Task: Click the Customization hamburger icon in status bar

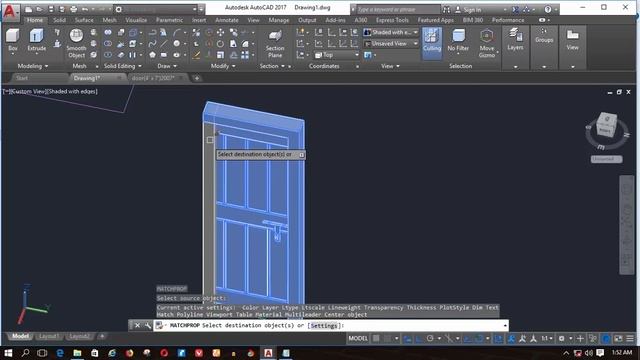Action: pos(630,338)
